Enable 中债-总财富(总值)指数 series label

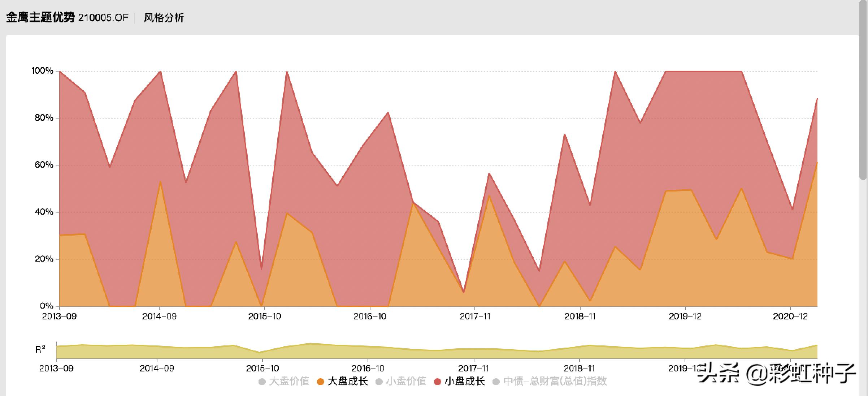pos(555,382)
